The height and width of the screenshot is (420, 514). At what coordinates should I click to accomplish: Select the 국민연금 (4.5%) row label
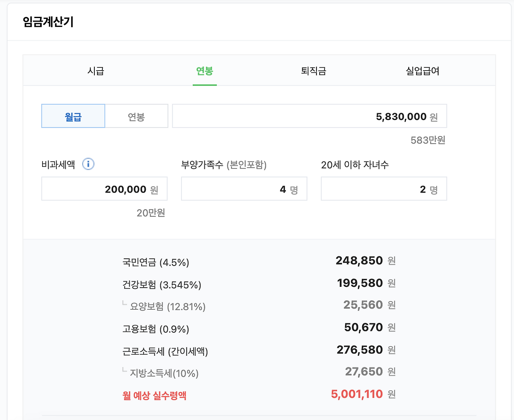(x=156, y=262)
